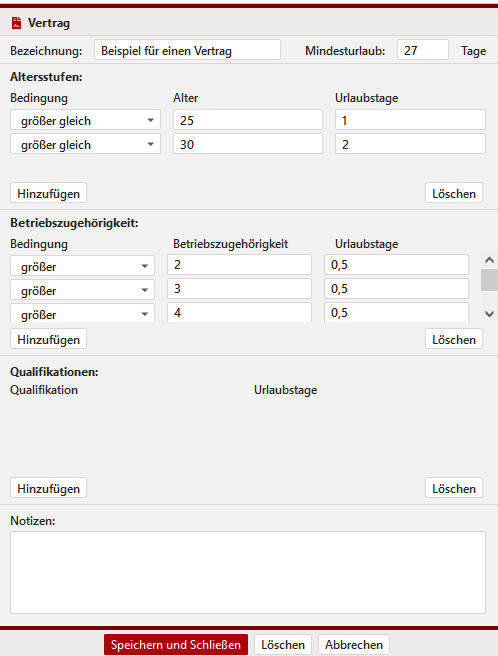Cancel the dialog with Abbrechen
The image size is (498, 656).
tap(354, 645)
